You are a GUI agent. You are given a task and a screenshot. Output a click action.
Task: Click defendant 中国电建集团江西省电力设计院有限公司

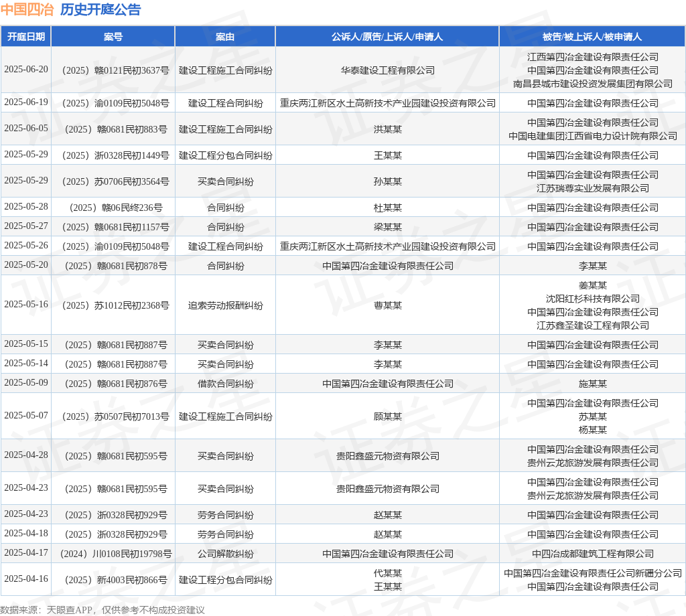pyautogui.click(x=592, y=136)
